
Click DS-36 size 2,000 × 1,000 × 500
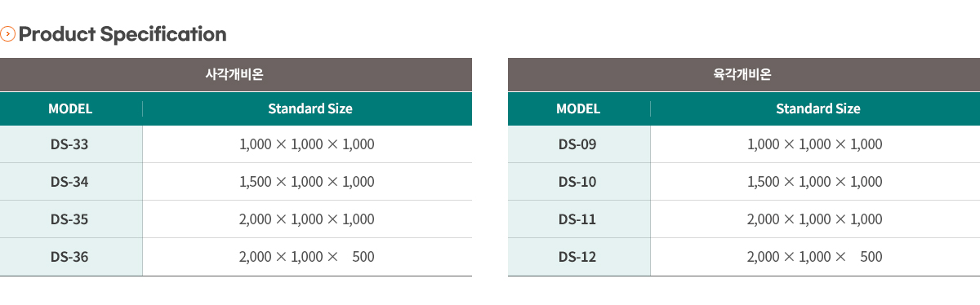pyautogui.click(x=308, y=257)
